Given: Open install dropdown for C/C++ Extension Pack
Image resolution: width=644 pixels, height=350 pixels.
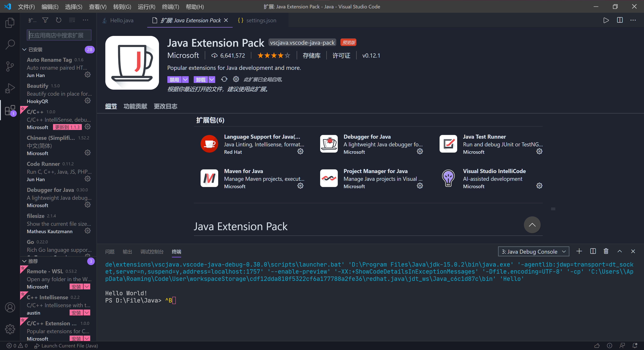Looking at the screenshot, I should click(87, 338).
